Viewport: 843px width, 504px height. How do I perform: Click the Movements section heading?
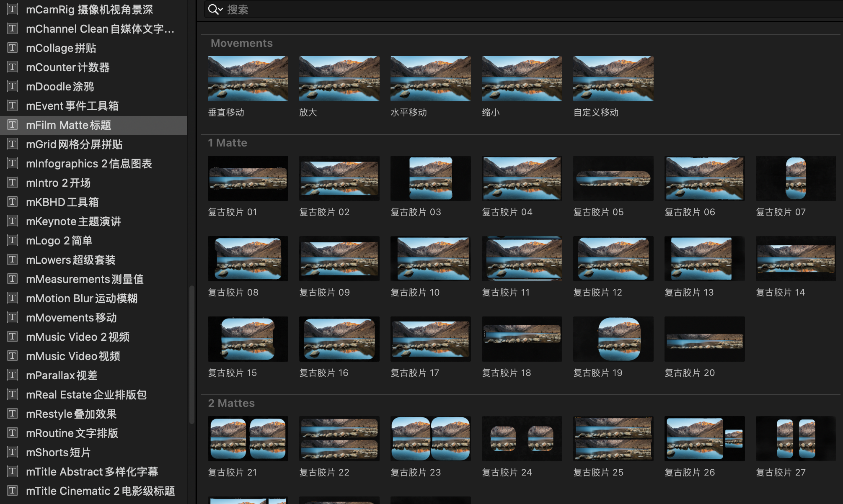pyautogui.click(x=242, y=43)
